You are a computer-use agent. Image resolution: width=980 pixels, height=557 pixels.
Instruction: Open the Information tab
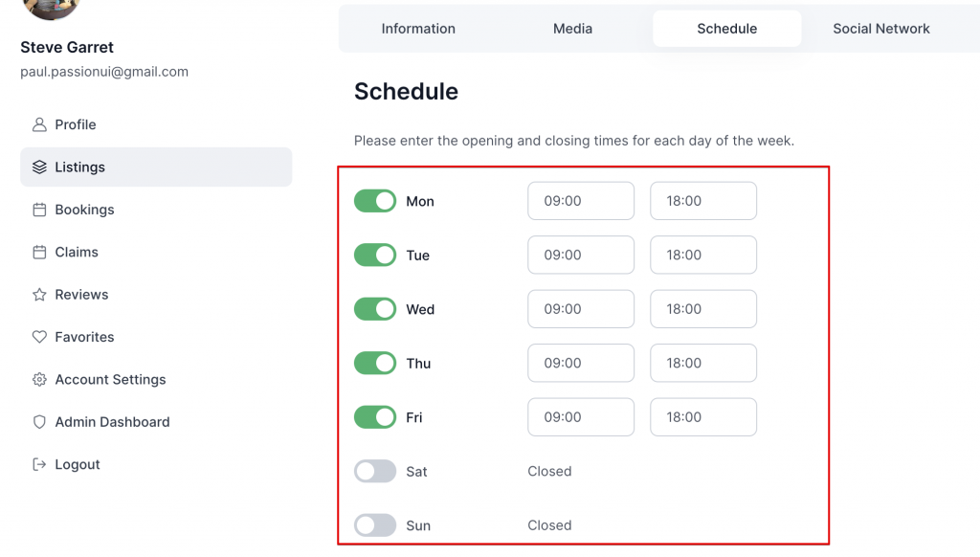pyautogui.click(x=418, y=29)
